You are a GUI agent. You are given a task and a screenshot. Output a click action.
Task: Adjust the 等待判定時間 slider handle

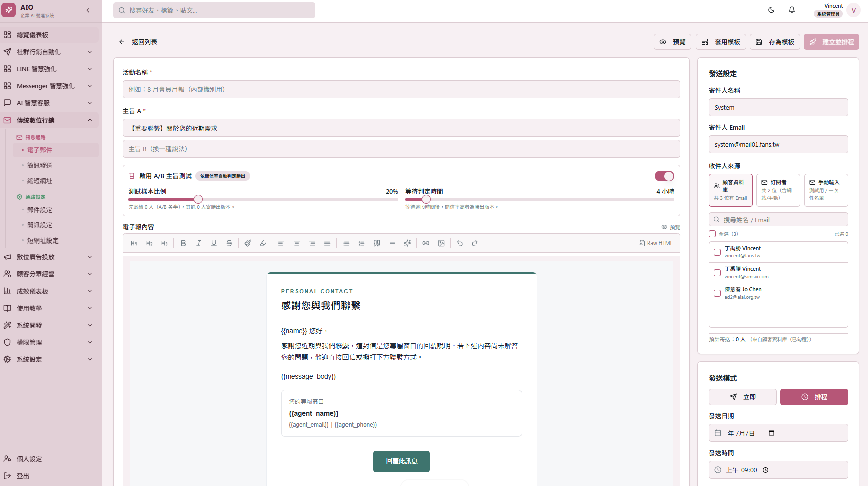click(426, 199)
